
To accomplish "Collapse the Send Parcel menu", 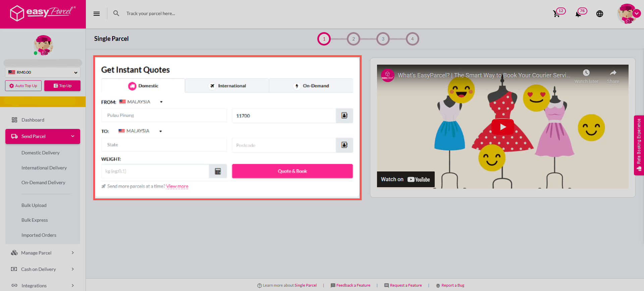I will pos(43,136).
